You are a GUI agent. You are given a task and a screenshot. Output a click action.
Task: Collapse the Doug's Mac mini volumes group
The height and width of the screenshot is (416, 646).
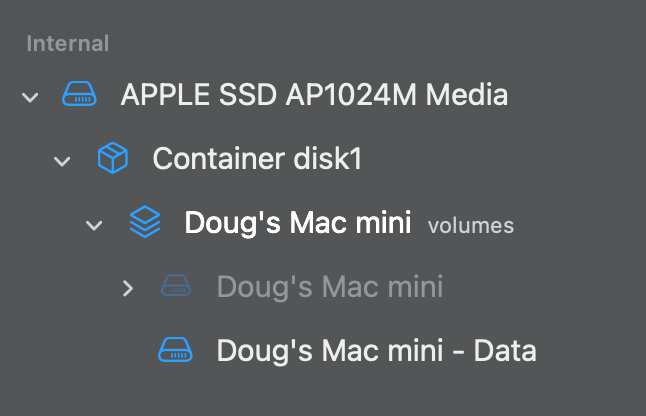pos(94,224)
